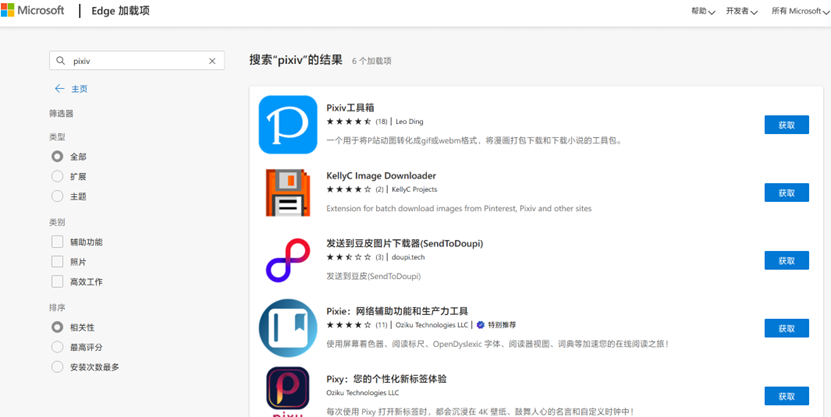Click publisher name KellyC Projects

414,189
